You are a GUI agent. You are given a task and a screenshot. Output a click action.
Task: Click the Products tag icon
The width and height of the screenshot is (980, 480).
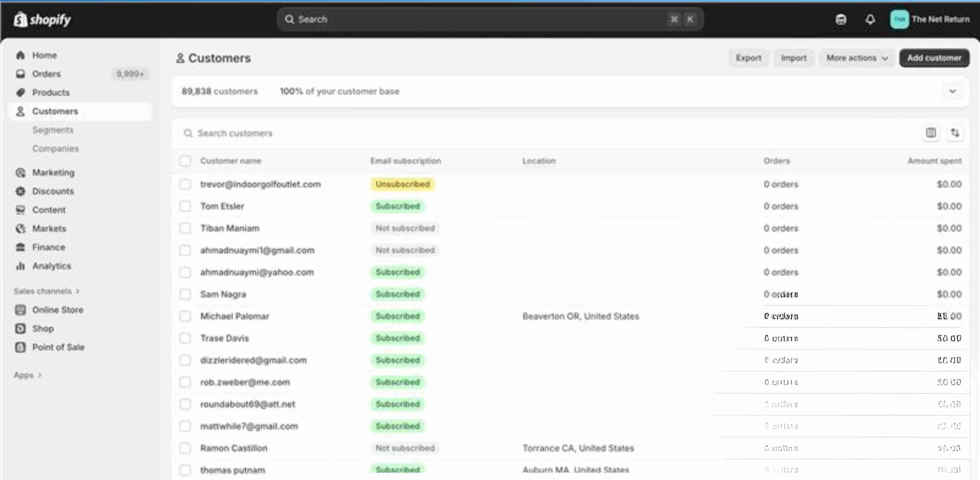20,92
